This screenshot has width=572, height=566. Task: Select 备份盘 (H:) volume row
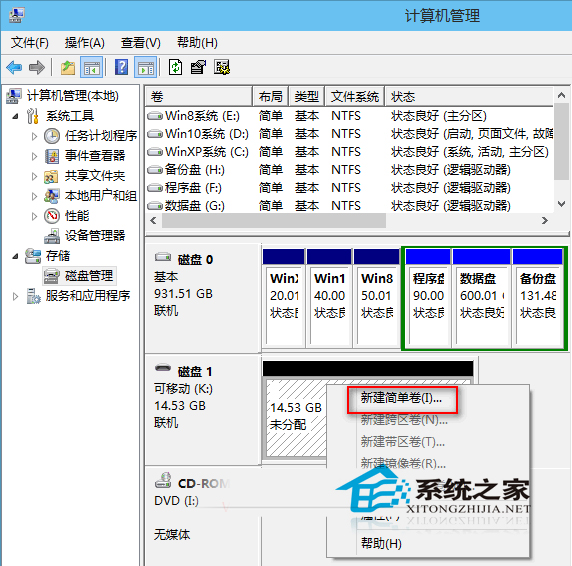[x=349, y=170]
